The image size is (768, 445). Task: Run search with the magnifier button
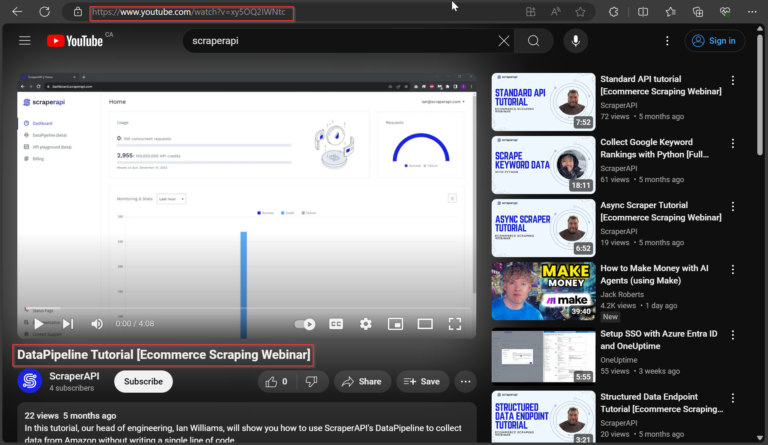click(533, 41)
